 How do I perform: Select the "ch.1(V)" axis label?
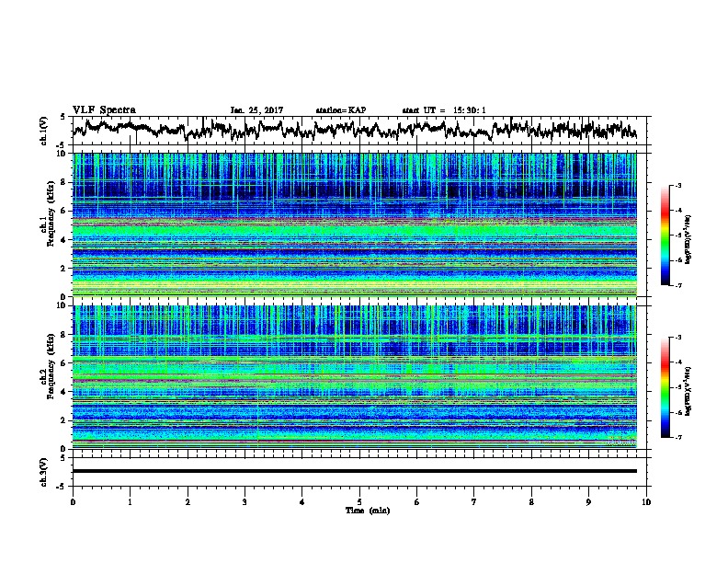[x=44, y=130]
